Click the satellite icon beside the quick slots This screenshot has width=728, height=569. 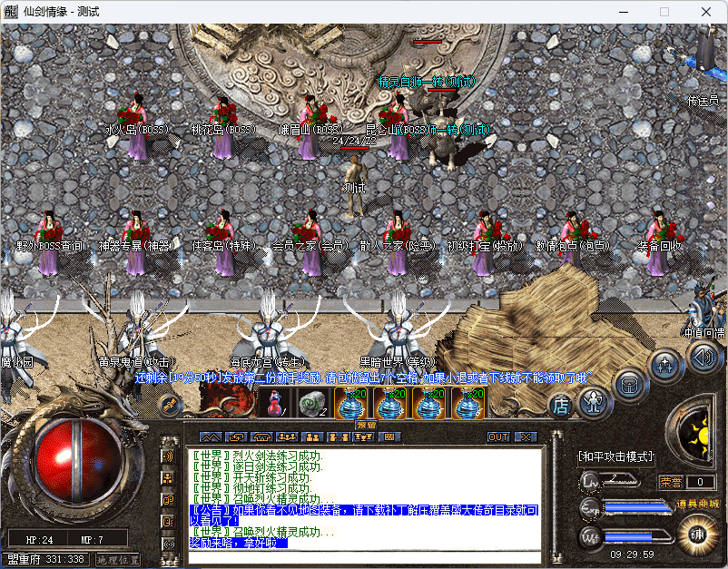click(169, 405)
